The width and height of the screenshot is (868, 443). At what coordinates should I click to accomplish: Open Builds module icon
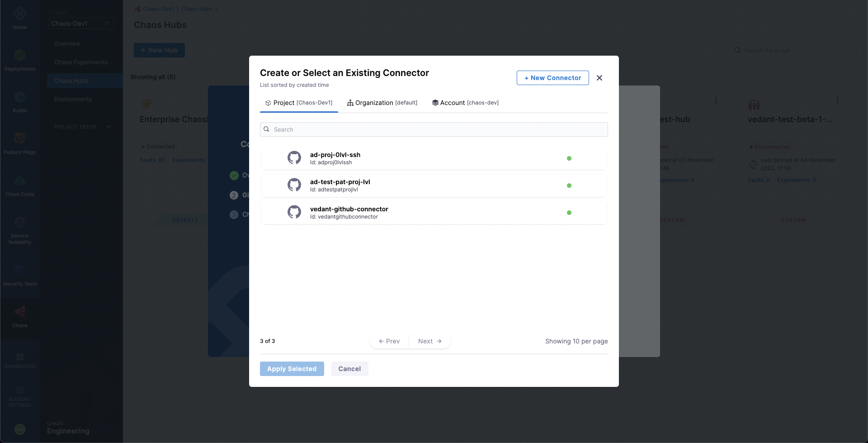[19, 97]
